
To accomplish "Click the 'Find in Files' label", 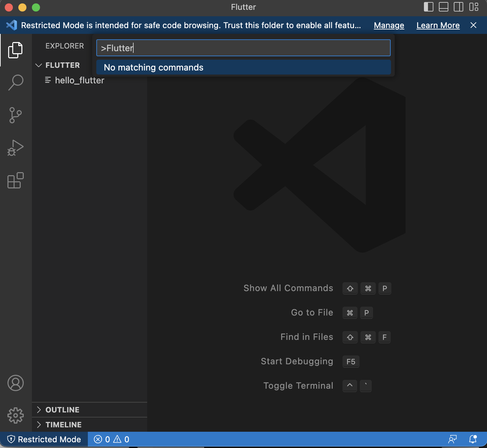I will [307, 337].
